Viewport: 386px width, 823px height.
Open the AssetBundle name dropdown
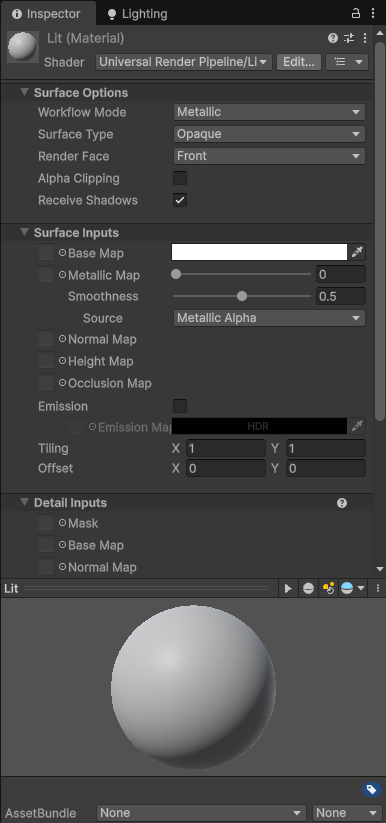point(201,813)
